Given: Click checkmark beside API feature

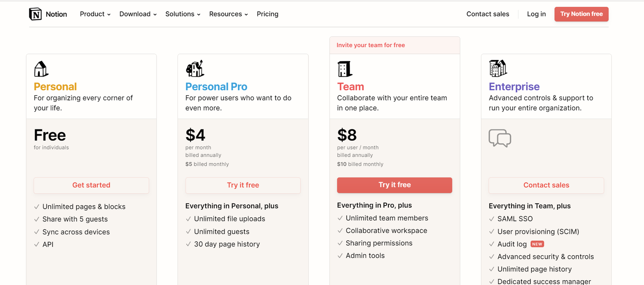Looking at the screenshot, I should [37, 245].
